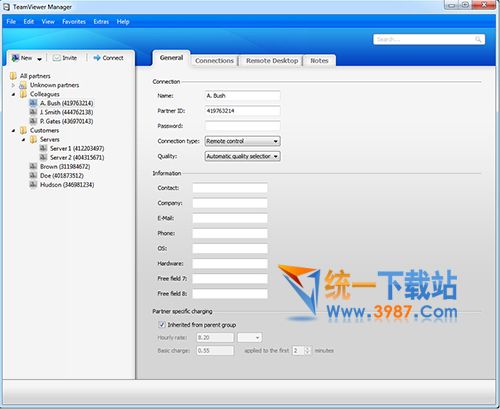Switch to the Connections tab
This screenshot has height=409, width=500.
[x=214, y=61]
